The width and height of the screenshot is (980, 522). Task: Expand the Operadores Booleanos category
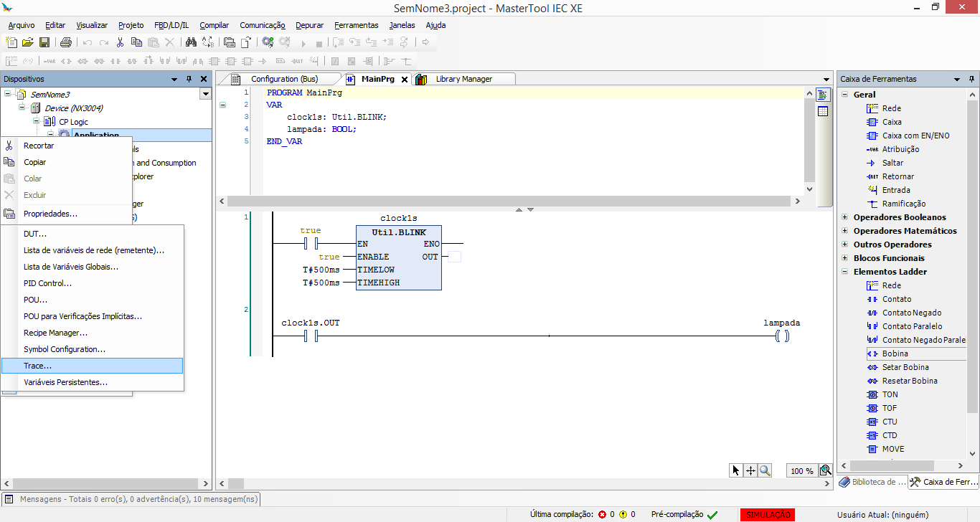[x=845, y=217]
